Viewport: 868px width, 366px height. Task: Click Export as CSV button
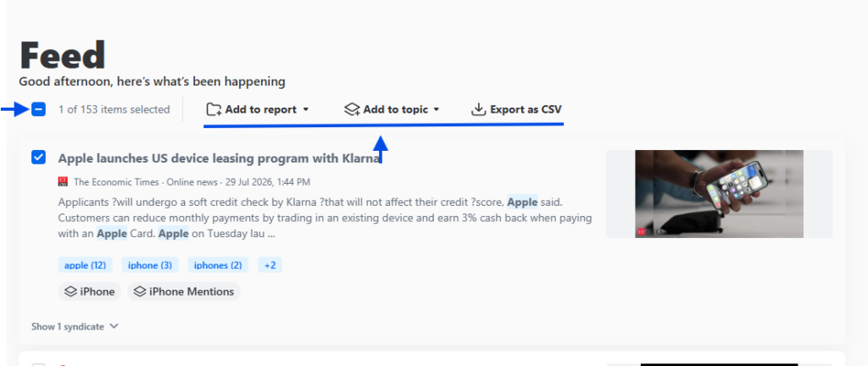(516, 109)
